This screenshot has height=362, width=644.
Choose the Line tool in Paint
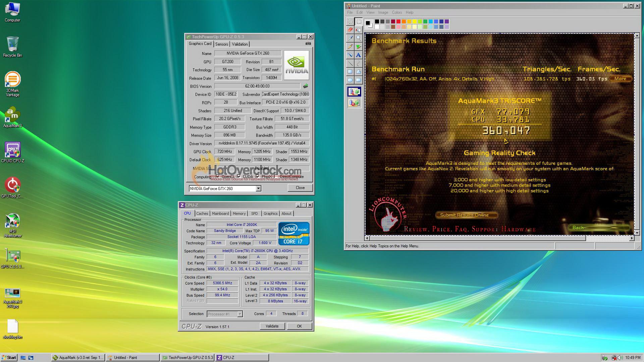[350, 63]
